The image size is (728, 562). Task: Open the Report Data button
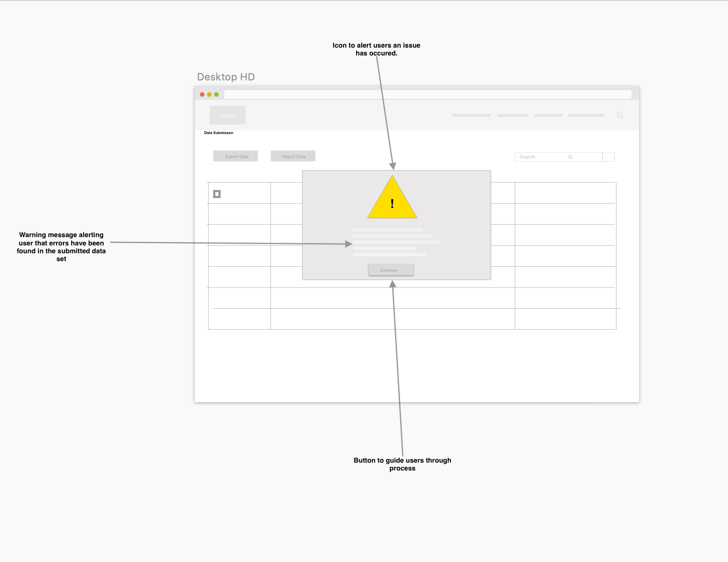tap(293, 156)
